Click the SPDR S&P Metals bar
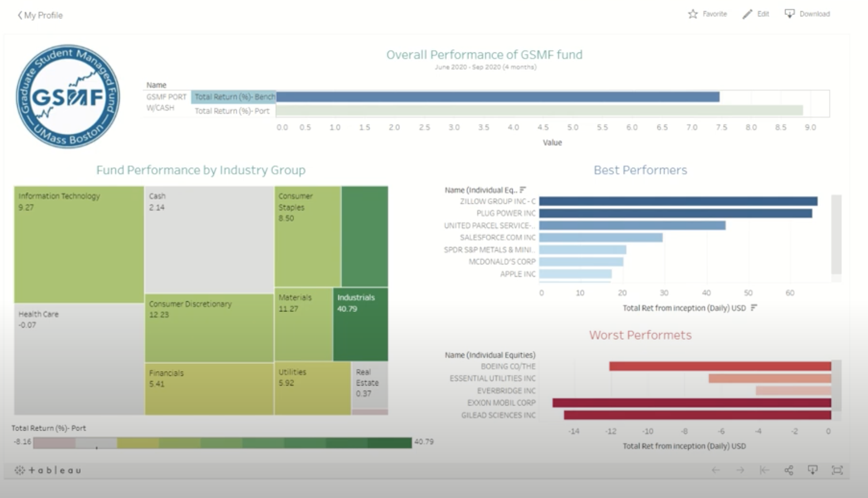 583,250
